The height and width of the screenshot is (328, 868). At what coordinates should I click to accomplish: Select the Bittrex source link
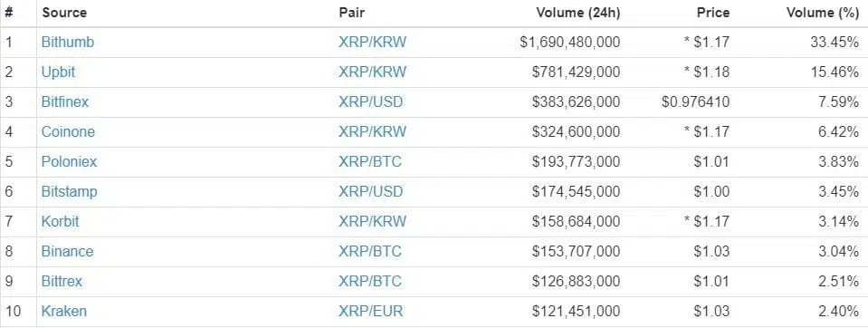[62, 282]
